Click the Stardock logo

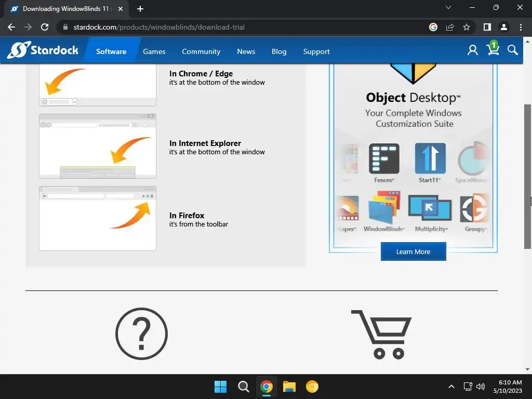point(43,50)
